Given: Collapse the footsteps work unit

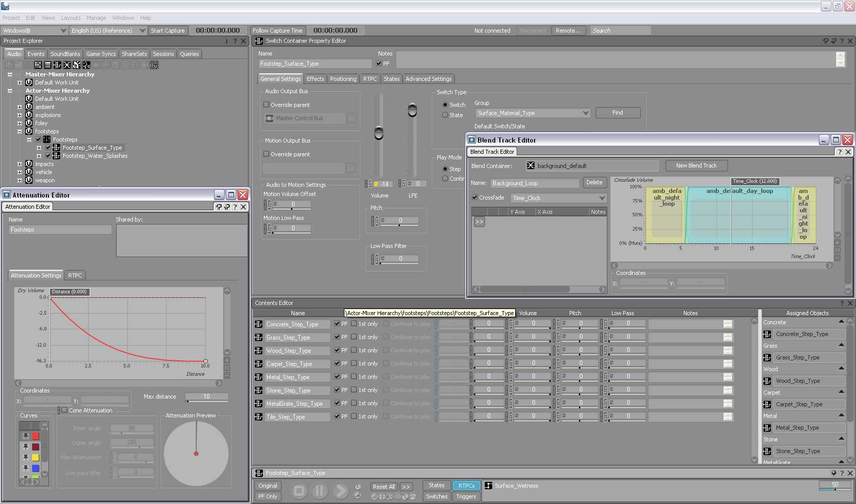Looking at the screenshot, I should tap(19, 131).
